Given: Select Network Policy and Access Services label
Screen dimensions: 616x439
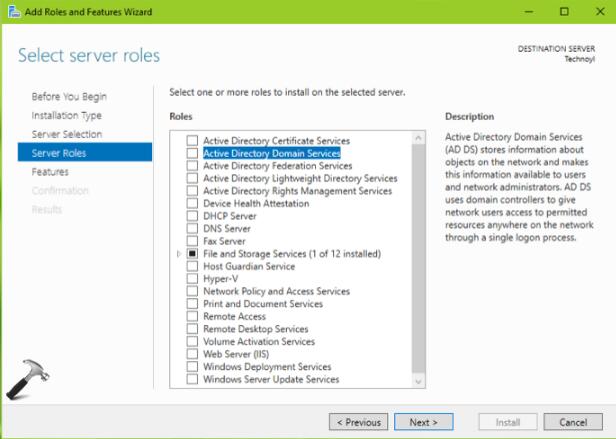Looking at the screenshot, I should [277, 292].
